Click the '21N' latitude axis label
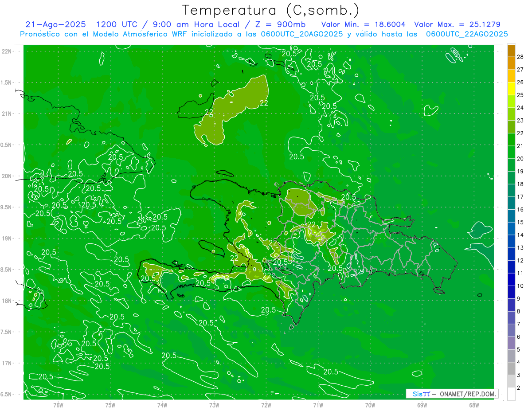 7,114
